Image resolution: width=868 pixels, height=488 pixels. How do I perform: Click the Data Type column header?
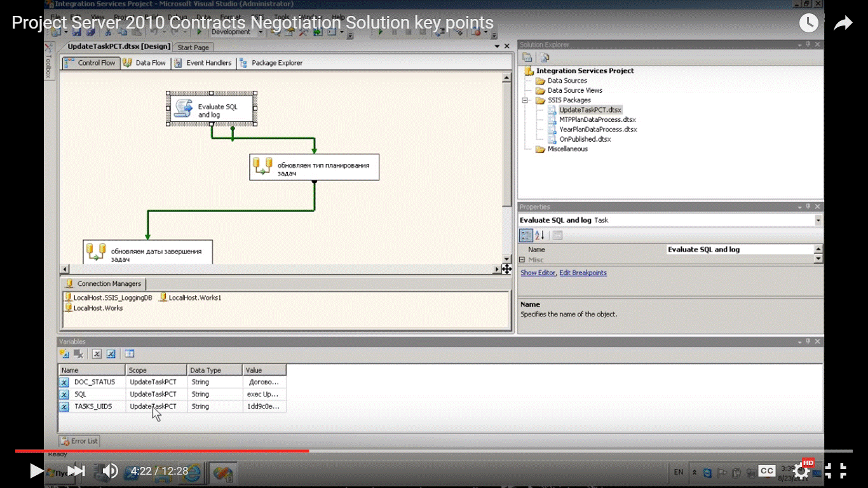(x=215, y=370)
